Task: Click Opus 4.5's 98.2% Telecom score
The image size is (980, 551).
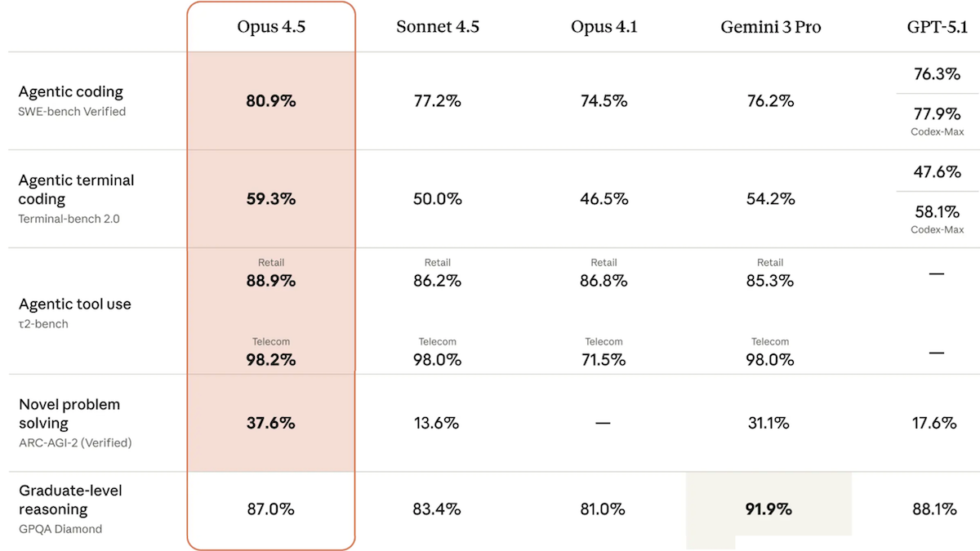Action: pyautogui.click(x=271, y=359)
